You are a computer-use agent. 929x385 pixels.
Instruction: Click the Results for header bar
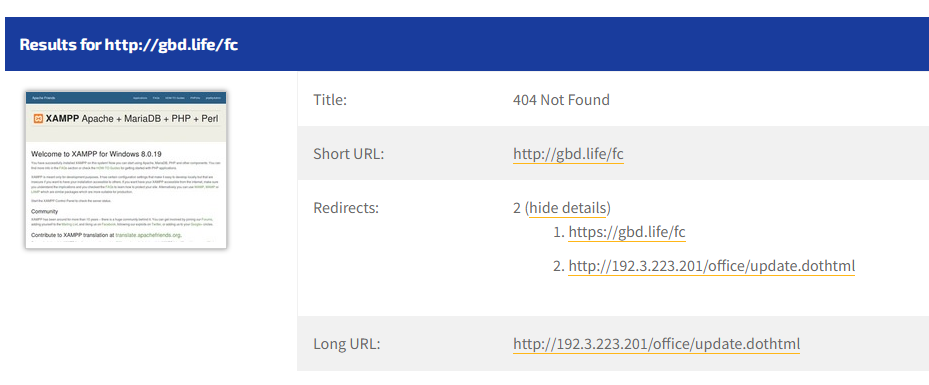[x=467, y=44]
